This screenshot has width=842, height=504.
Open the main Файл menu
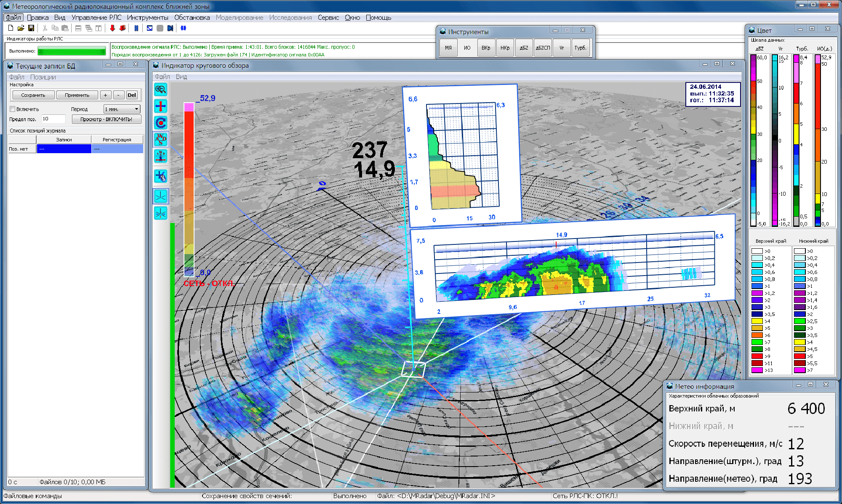pos(13,17)
